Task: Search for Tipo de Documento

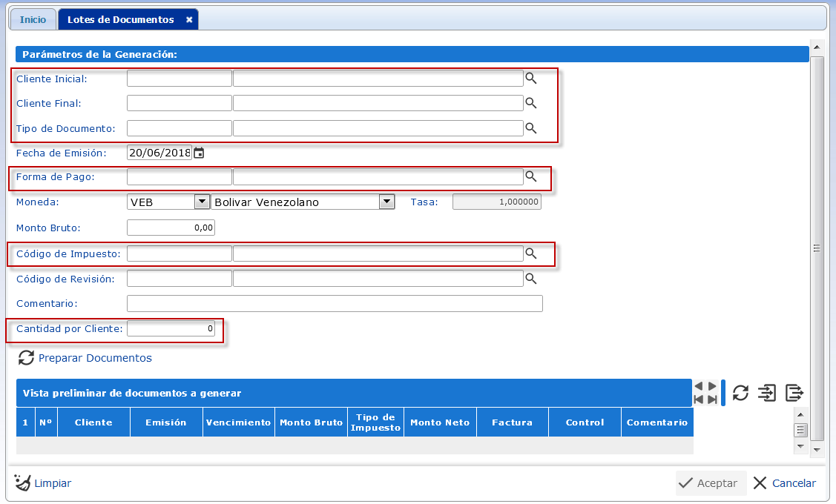Action: (530, 128)
